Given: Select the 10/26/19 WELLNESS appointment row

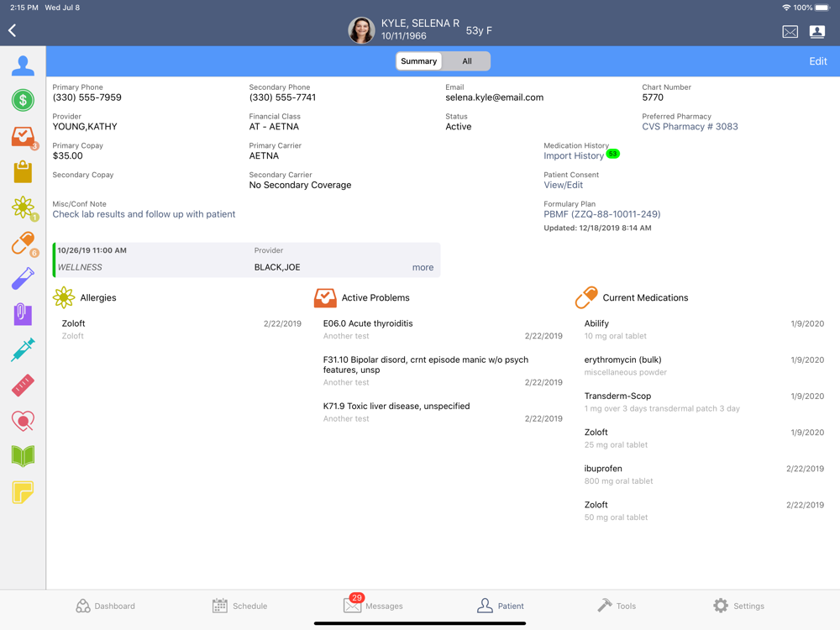Looking at the screenshot, I should click(x=246, y=260).
